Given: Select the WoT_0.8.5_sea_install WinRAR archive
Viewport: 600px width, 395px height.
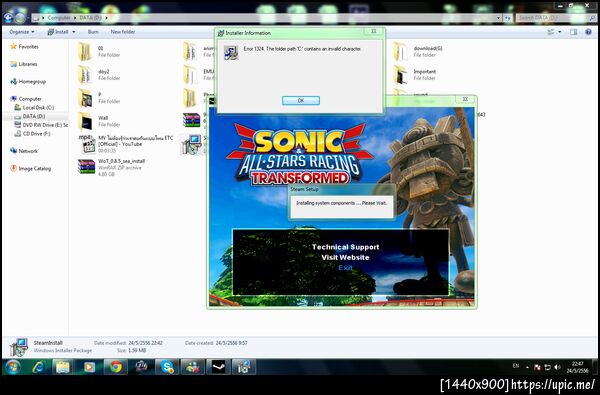Looking at the screenshot, I should coord(111,167).
